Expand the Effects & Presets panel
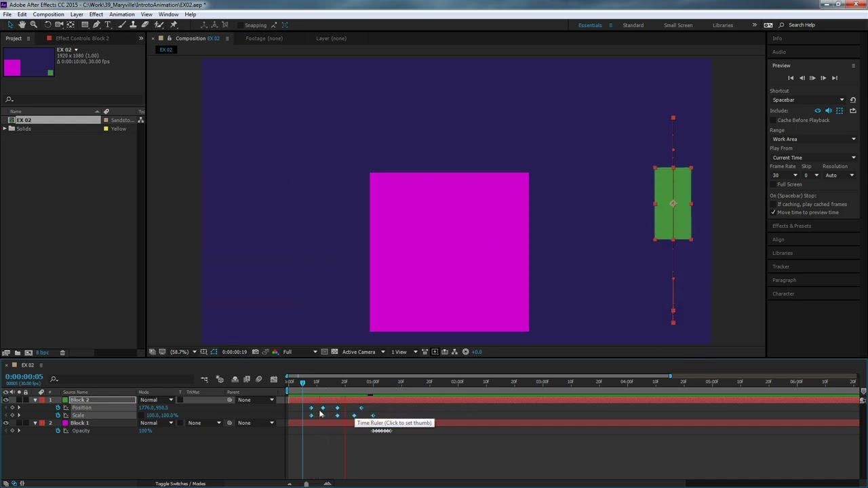The image size is (868, 488). (791, 226)
